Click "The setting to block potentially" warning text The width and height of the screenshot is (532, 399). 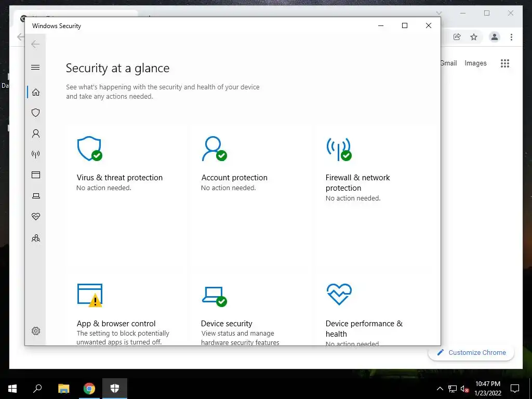coord(123,333)
